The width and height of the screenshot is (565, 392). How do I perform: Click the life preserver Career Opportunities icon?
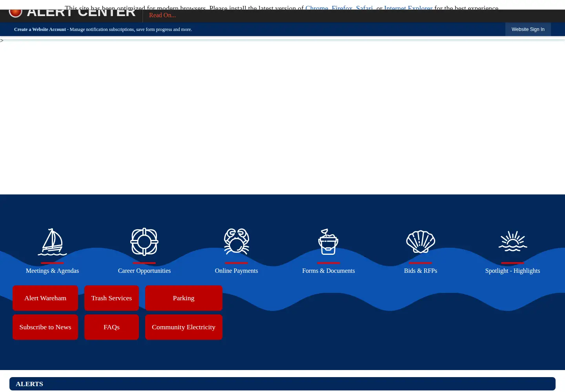pyautogui.click(x=144, y=242)
